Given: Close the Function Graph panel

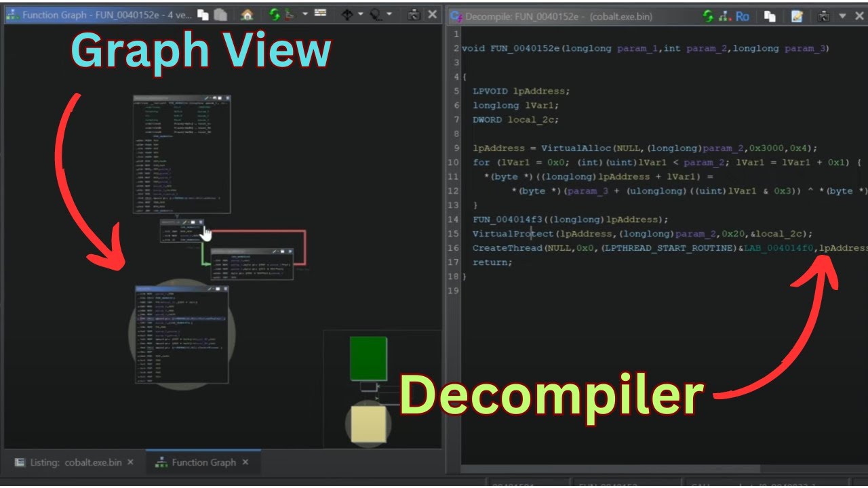Looking at the screenshot, I should (x=433, y=14).
